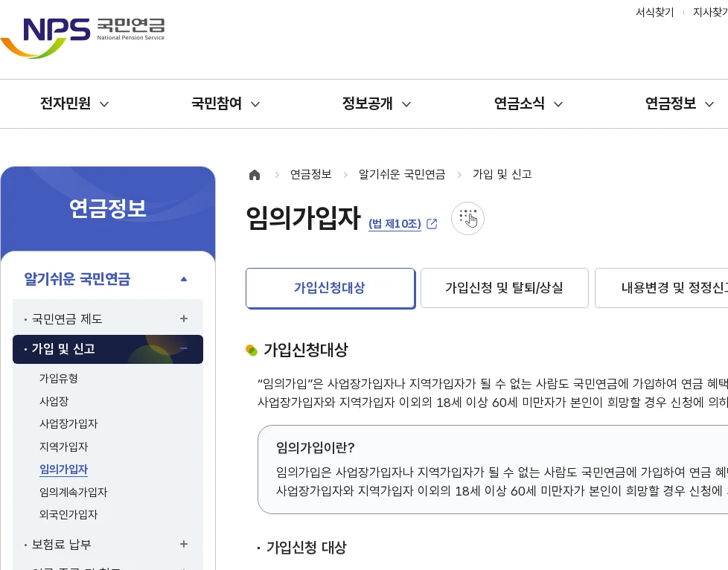The width and height of the screenshot is (728, 570).
Task: Go to home via breadcrumb house icon
Action: (255, 175)
